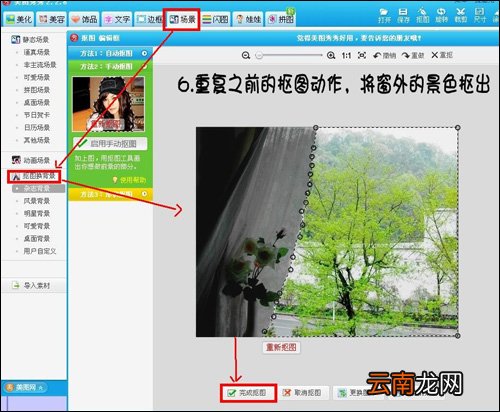The image size is (500, 412).
Task: Click the 重做 (Redo) arrow
Action: [413, 55]
